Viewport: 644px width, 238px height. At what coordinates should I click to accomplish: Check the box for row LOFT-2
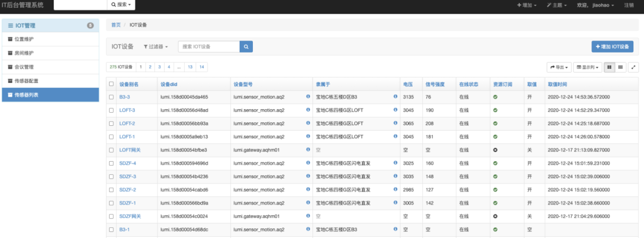(112, 123)
